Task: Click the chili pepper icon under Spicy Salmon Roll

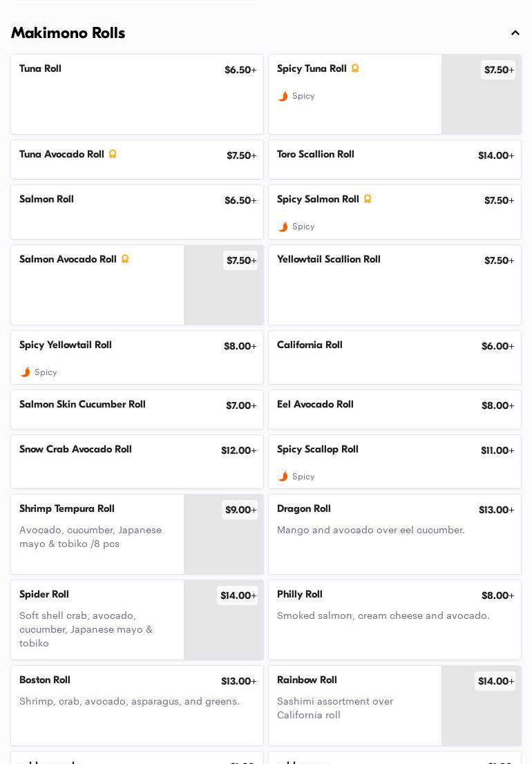Action: click(x=283, y=227)
